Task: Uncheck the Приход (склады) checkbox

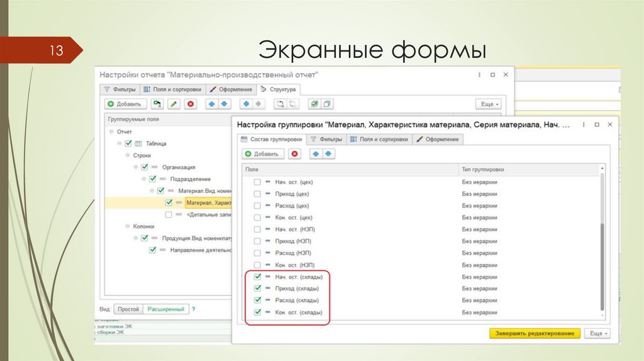Action: (257, 288)
